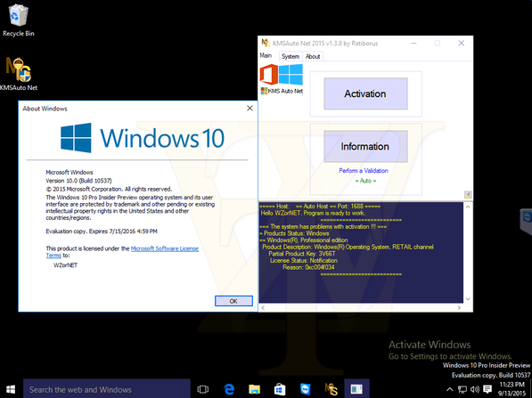The width and height of the screenshot is (532, 398).
Task: Open the Recycle Bin desktop icon
Action: tap(19, 20)
